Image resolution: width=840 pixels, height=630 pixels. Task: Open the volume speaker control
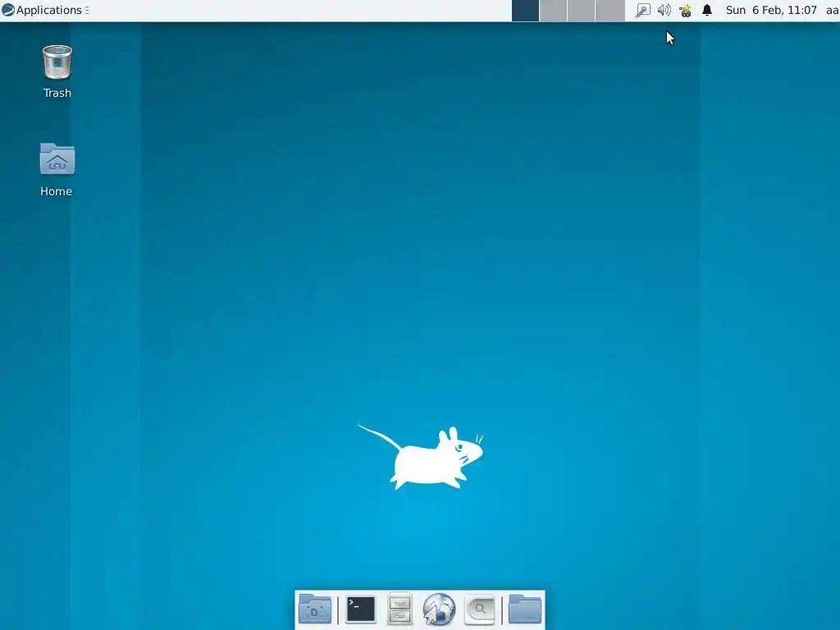point(664,10)
